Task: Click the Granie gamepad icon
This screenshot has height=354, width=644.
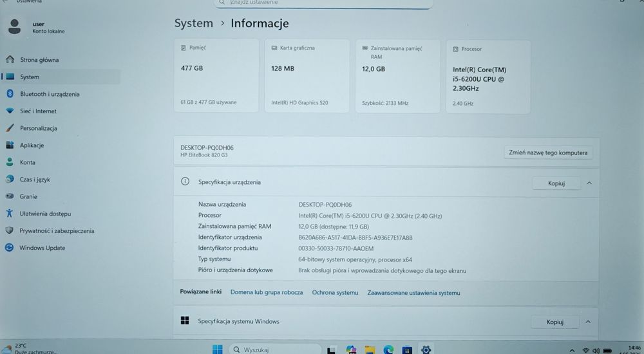Action: coord(10,196)
